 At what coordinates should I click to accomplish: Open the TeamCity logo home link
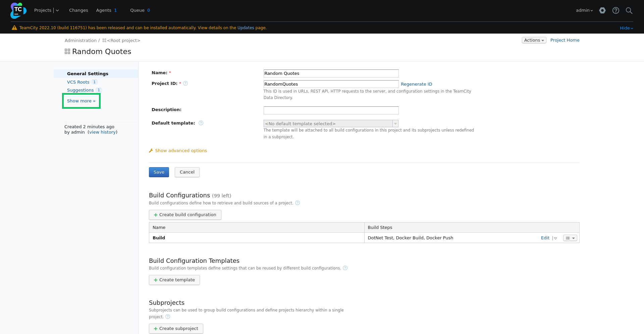(x=18, y=10)
